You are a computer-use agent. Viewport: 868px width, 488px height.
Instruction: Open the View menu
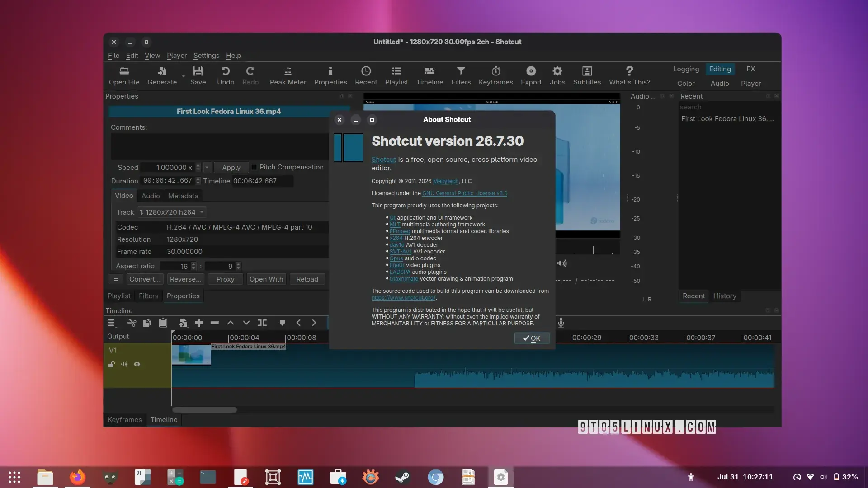click(152, 56)
